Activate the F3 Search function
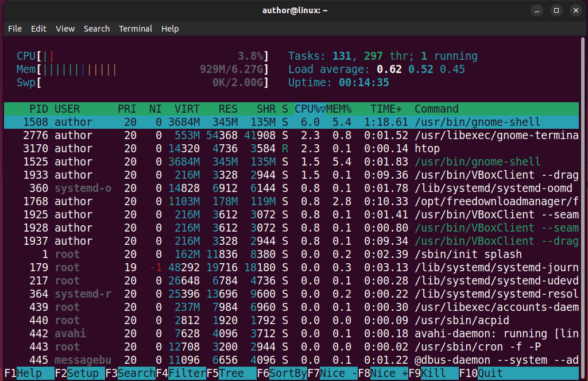 pos(130,373)
